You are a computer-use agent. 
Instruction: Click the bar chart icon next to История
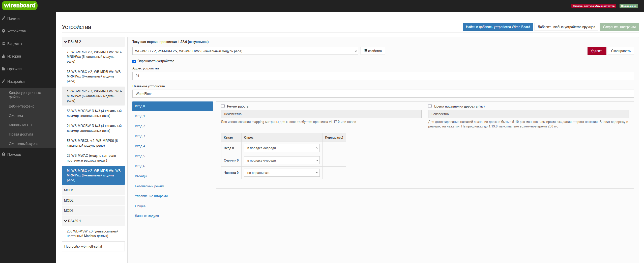click(4, 56)
